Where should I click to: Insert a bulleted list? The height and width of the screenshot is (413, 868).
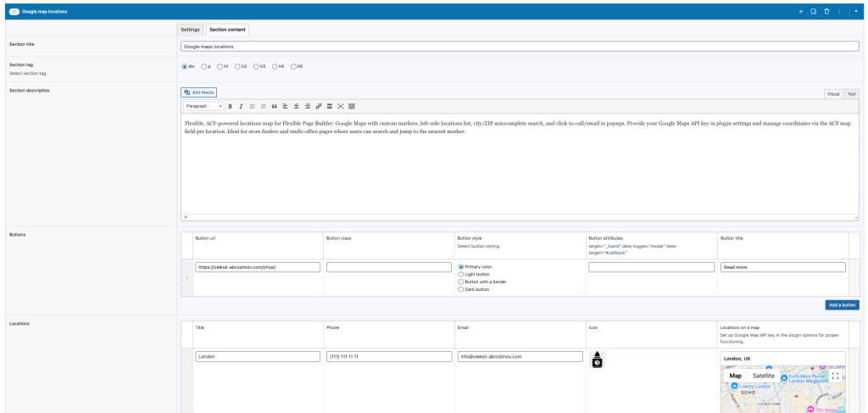pyautogui.click(x=252, y=106)
